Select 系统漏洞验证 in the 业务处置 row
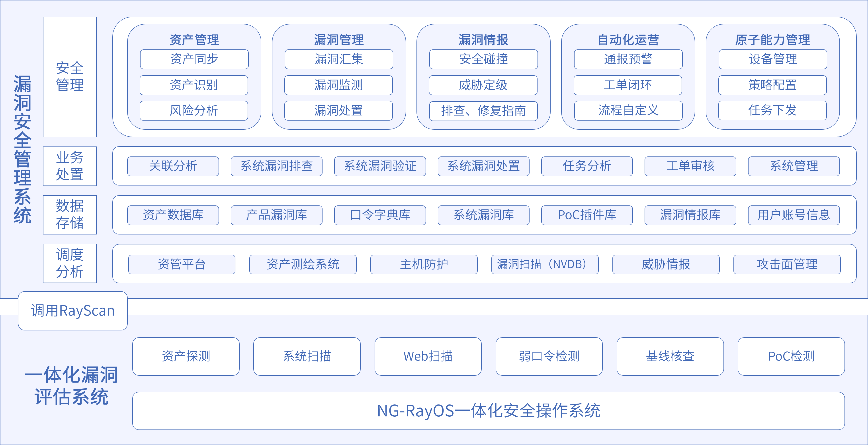Image resolution: width=868 pixels, height=445 pixels. (x=380, y=166)
